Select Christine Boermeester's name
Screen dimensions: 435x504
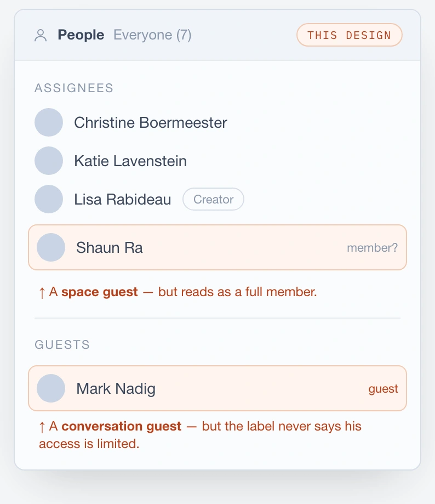(151, 122)
